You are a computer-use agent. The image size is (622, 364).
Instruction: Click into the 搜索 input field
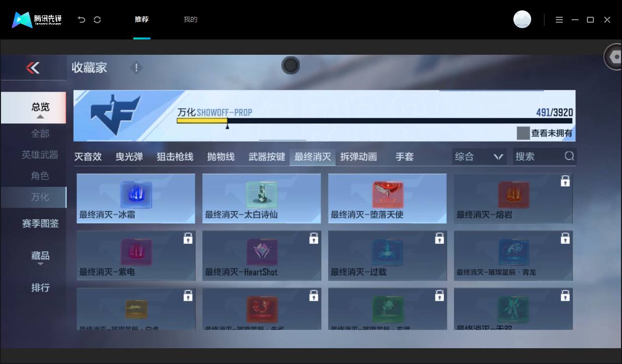[538, 157]
